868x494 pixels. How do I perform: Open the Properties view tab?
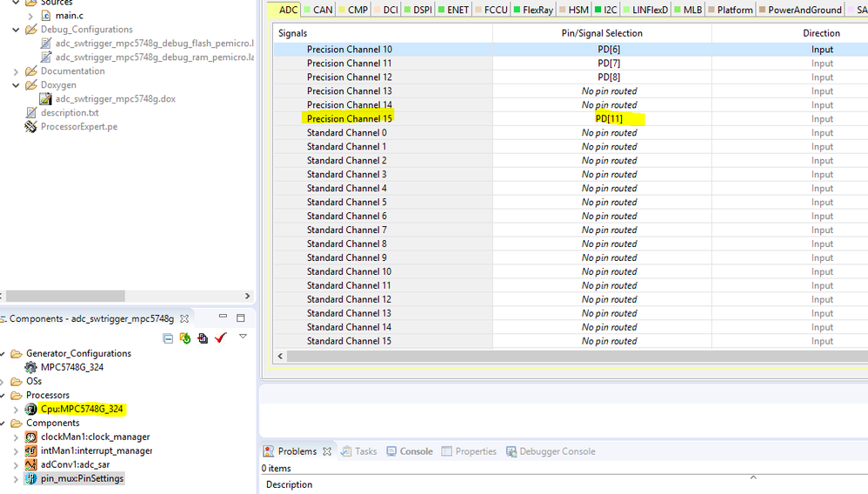469,451
